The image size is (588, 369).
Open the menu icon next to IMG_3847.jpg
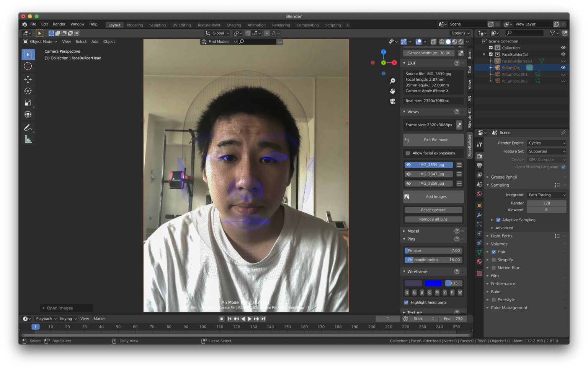459,174
